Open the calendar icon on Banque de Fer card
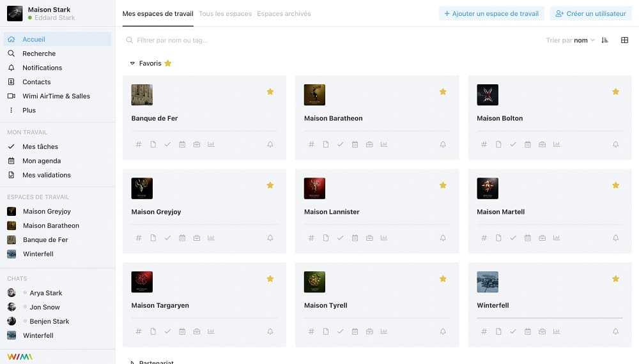The width and height of the screenshot is (639, 364). [182, 144]
